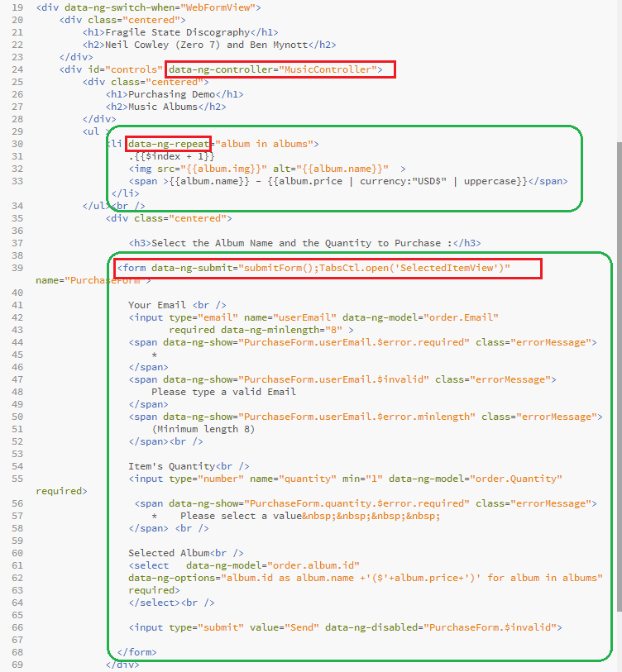Click 'PurchaseForm.userEmail.$invalid' string on line 47
The image size is (622, 672).
(333, 379)
